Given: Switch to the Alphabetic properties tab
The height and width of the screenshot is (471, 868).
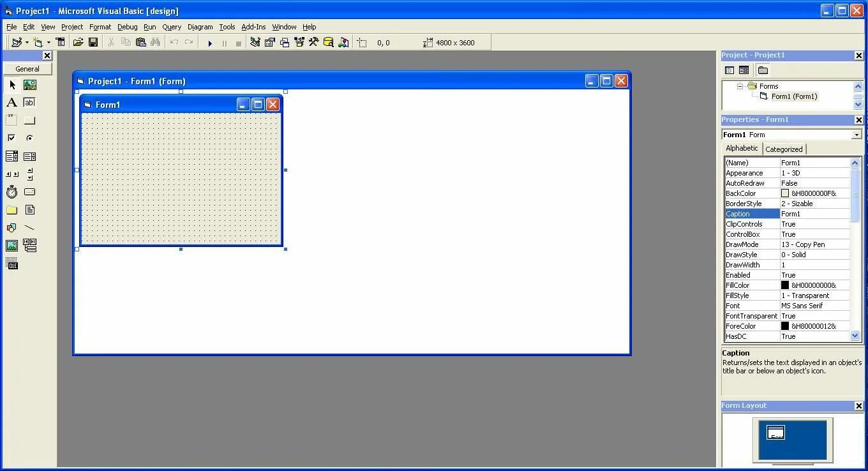Looking at the screenshot, I should click(x=742, y=148).
